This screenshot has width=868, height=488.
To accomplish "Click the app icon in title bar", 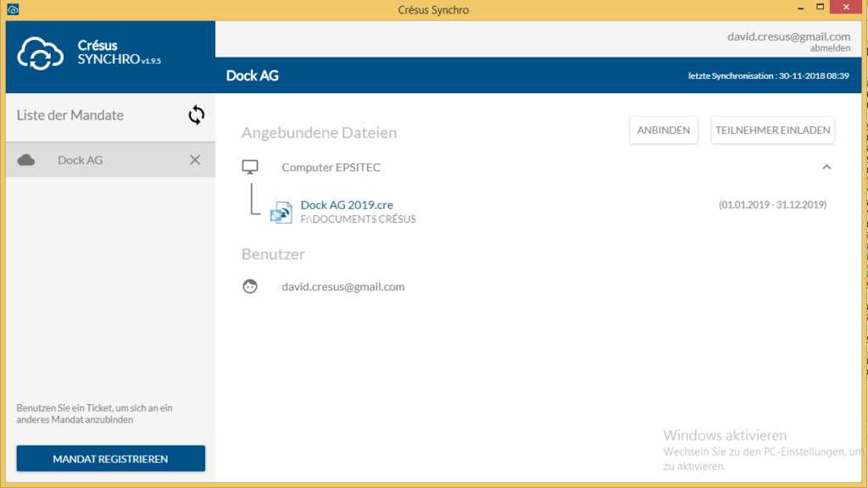I will pos(13,9).
